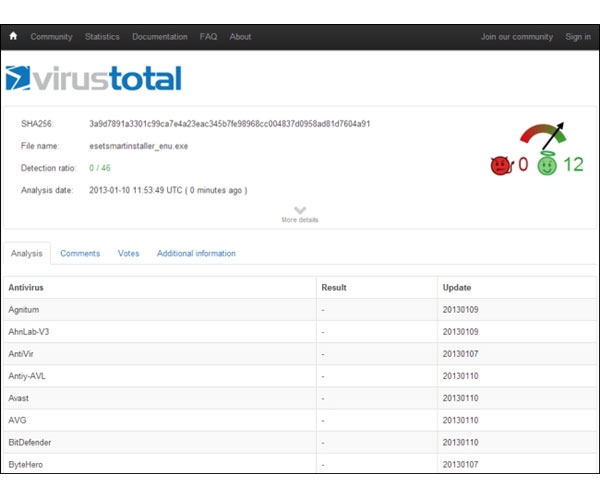Click the home icon in navbar
The image size is (600, 498).
[13, 36]
